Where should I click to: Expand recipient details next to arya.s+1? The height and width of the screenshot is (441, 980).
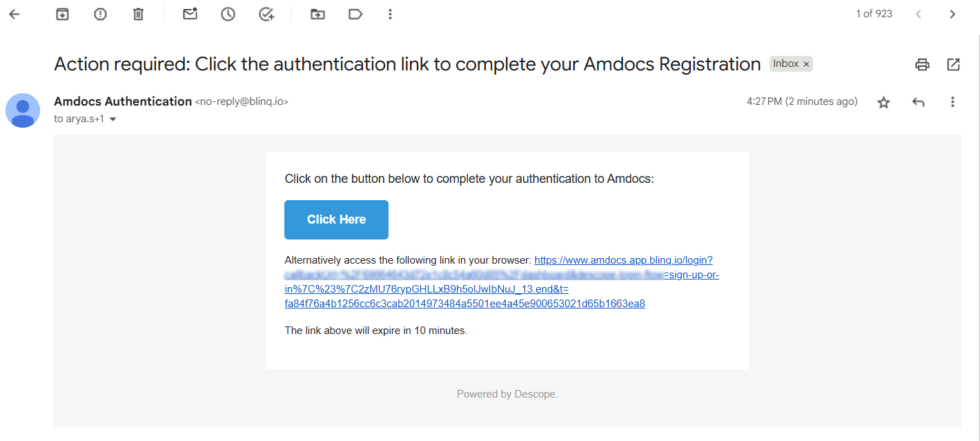pyautogui.click(x=113, y=119)
